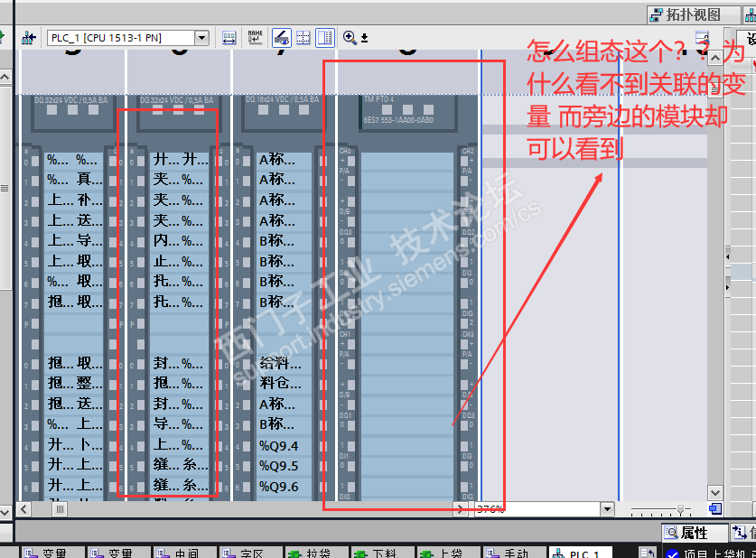
Task: Click the horizontal scrollbar thumb
Action: pyautogui.click(x=60, y=509)
